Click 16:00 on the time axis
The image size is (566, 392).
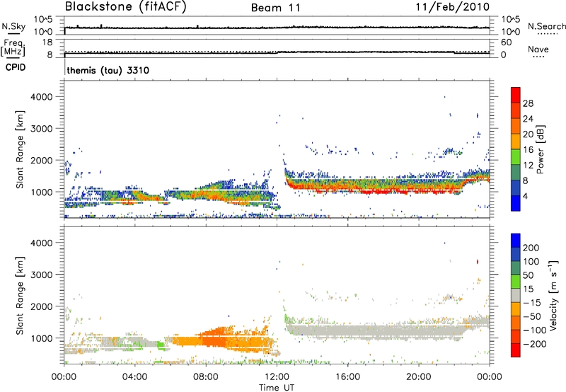point(347,377)
